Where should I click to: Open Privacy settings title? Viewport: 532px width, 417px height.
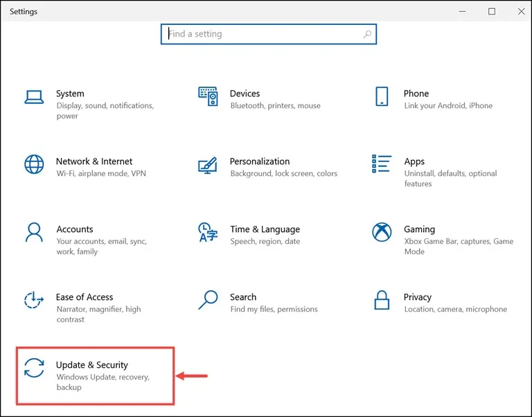pyautogui.click(x=418, y=298)
